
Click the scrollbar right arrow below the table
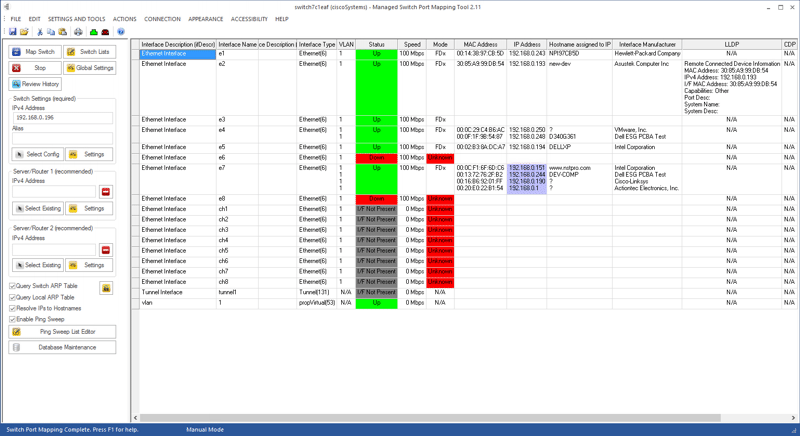pos(793,418)
